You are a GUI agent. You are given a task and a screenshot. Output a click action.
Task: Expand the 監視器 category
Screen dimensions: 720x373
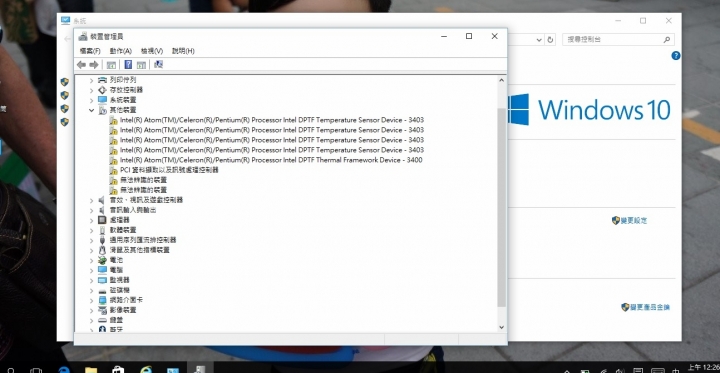[91, 280]
